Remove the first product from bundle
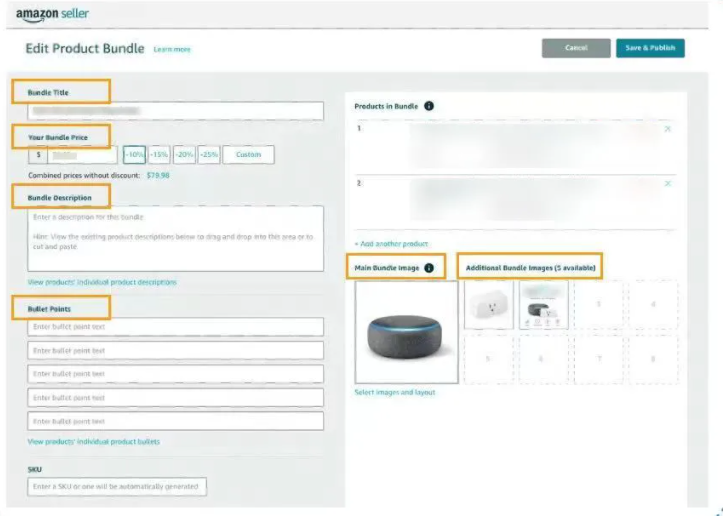This screenshot has width=725, height=520. [668, 129]
